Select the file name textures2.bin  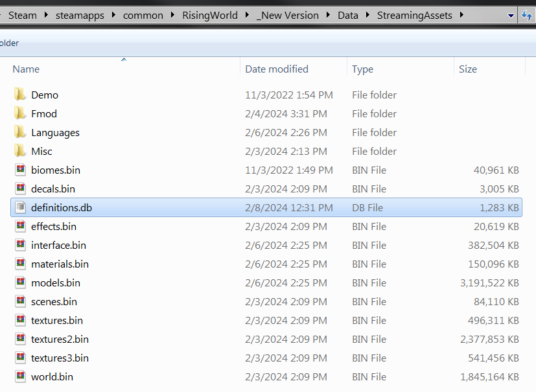click(x=60, y=339)
